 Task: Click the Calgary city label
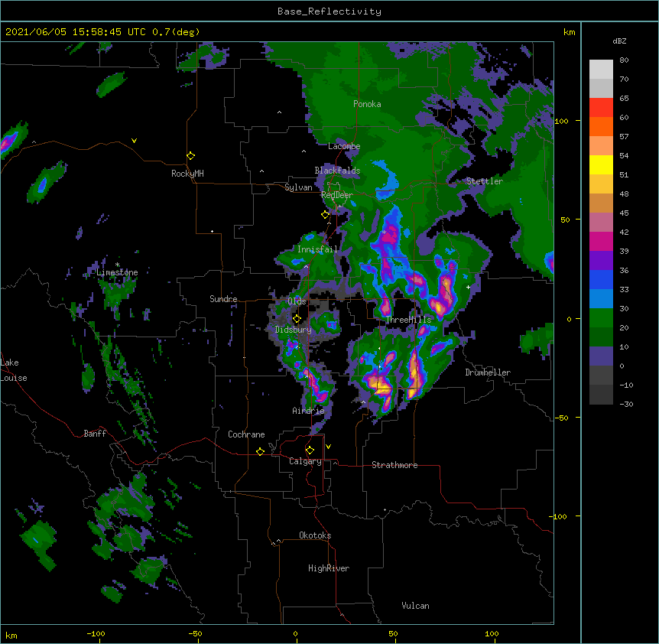305,461
